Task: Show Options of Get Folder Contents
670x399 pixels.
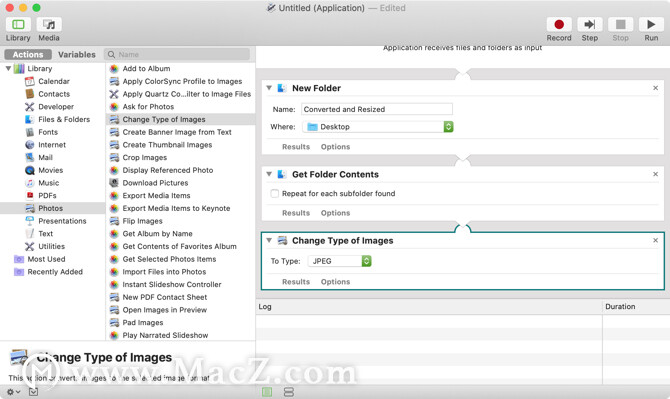Action: pos(335,213)
